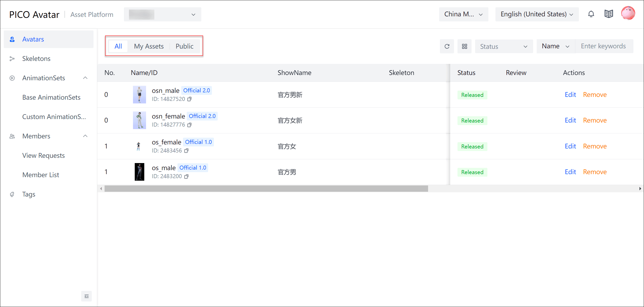Open the notifications bell

point(591,14)
